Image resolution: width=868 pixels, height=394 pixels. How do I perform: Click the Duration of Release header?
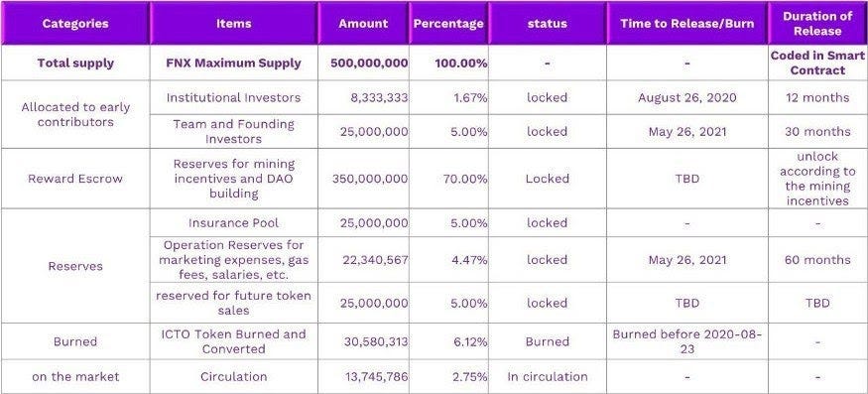(817, 23)
